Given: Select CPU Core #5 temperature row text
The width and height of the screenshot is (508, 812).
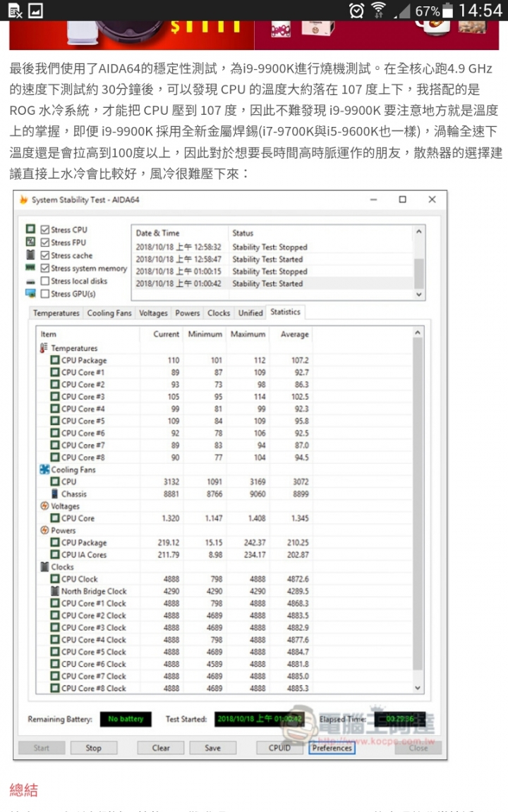Looking at the screenshot, I should [x=83, y=421].
